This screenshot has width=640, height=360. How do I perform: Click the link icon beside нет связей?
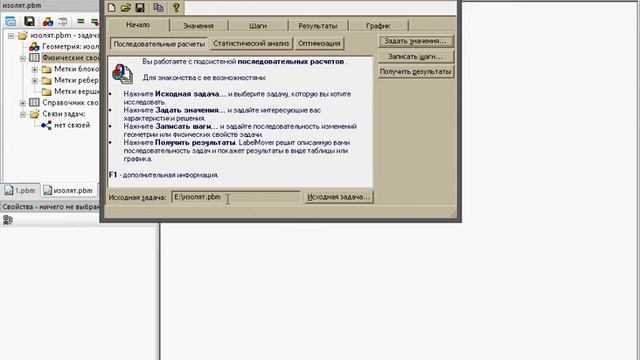pos(46,125)
